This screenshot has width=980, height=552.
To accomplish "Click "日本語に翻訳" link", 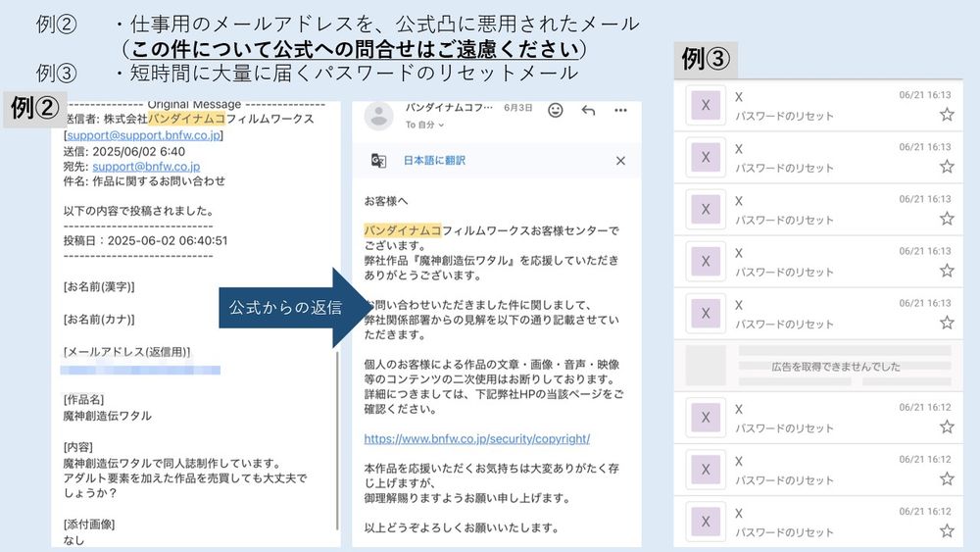I will tap(434, 161).
